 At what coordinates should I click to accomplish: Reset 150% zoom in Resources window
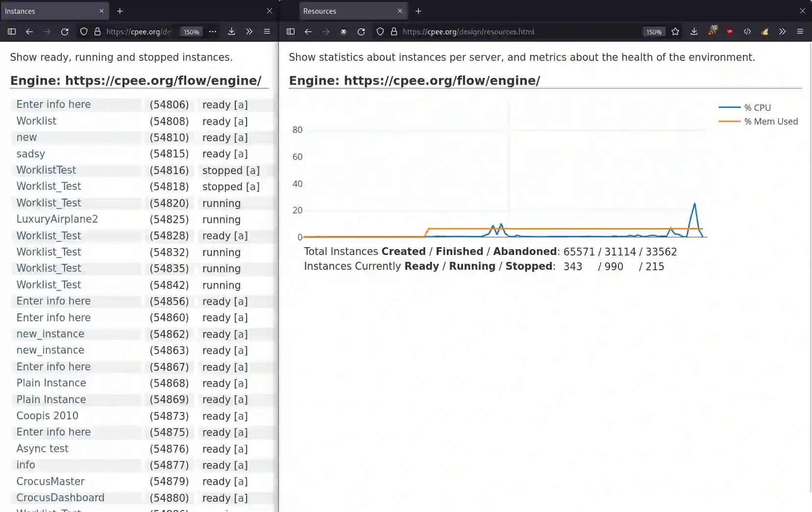[654, 32]
